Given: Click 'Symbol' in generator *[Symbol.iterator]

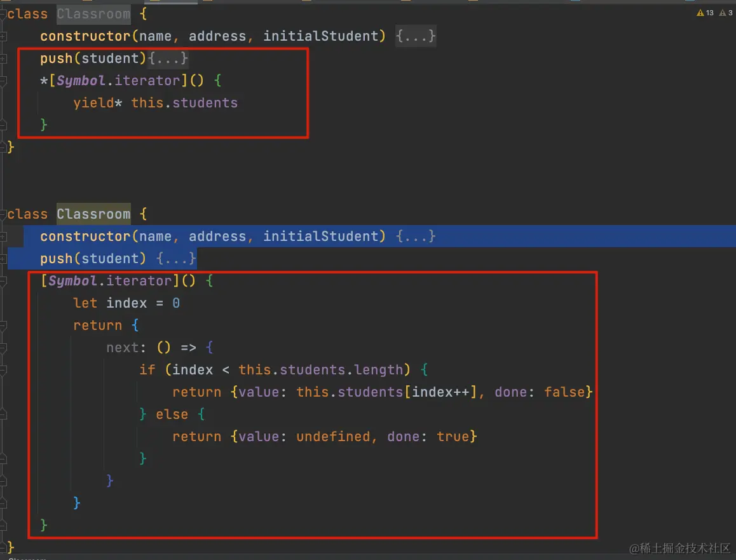Looking at the screenshot, I should (x=81, y=81).
